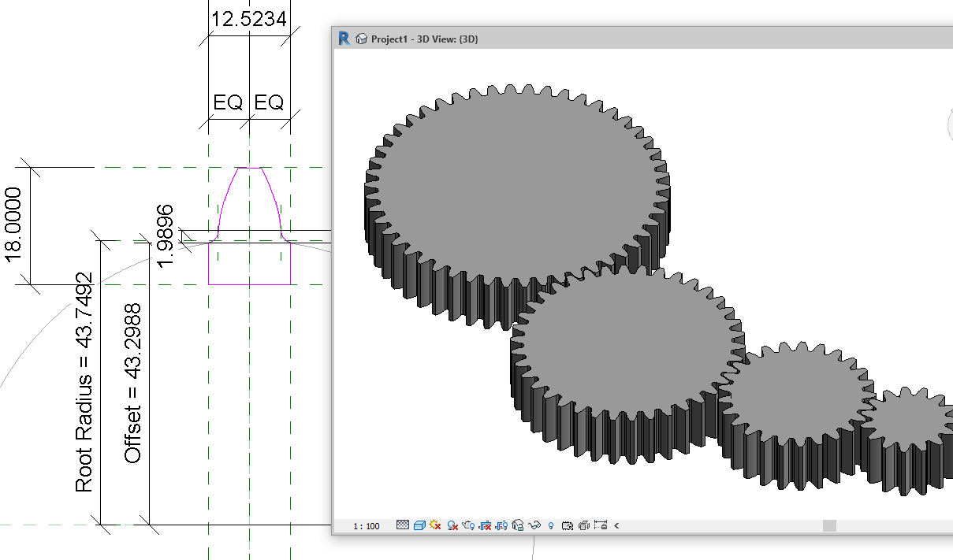Click the Unlocked 3D View house icon

[x=518, y=525]
